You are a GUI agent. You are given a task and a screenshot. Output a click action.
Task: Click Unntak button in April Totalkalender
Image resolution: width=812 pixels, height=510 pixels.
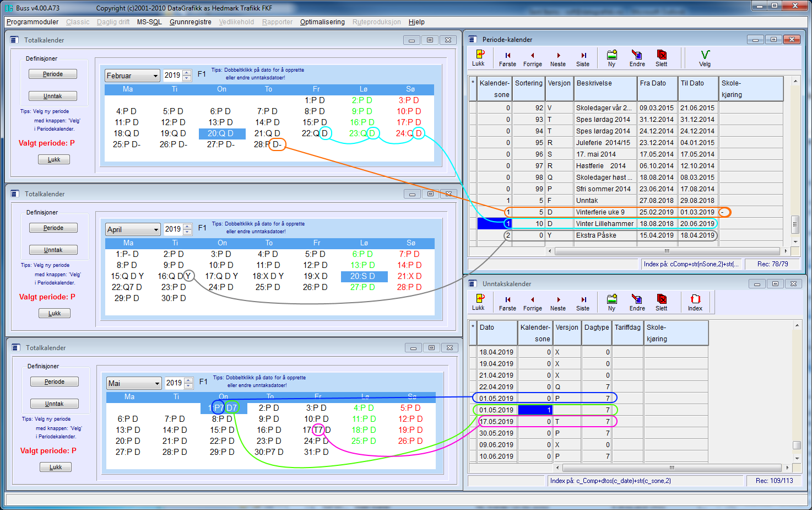tap(53, 250)
